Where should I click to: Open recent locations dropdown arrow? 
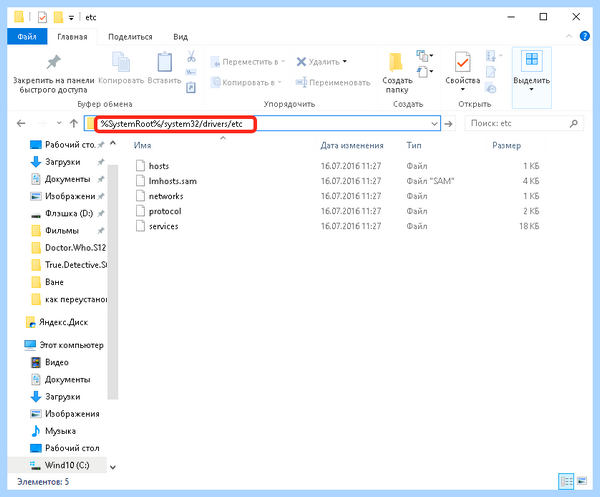(59, 123)
